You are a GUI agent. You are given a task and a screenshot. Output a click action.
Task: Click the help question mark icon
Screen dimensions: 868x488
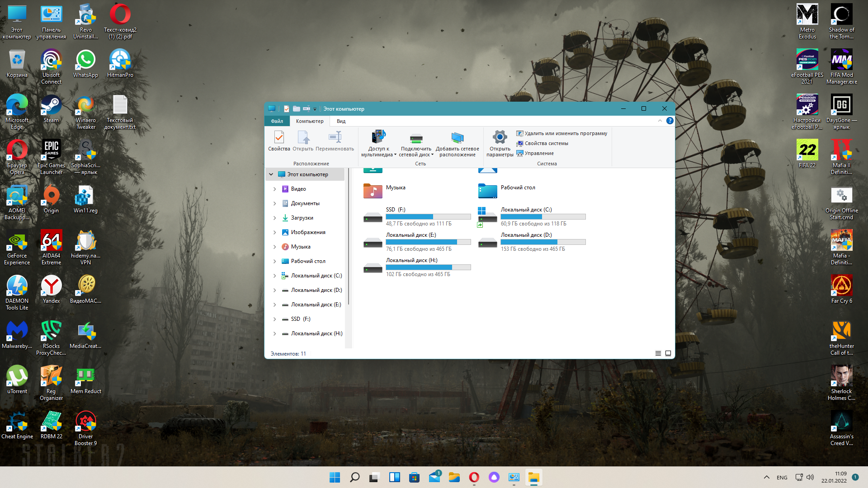(670, 121)
